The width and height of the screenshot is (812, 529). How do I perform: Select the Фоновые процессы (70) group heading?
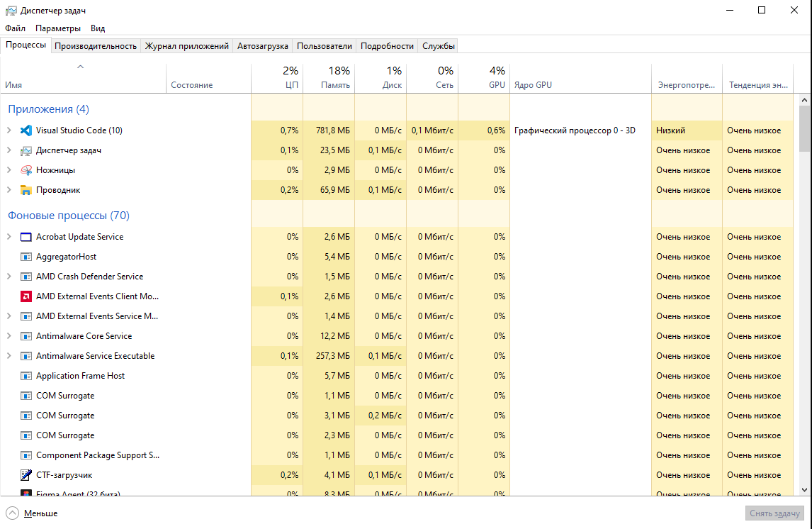(69, 216)
